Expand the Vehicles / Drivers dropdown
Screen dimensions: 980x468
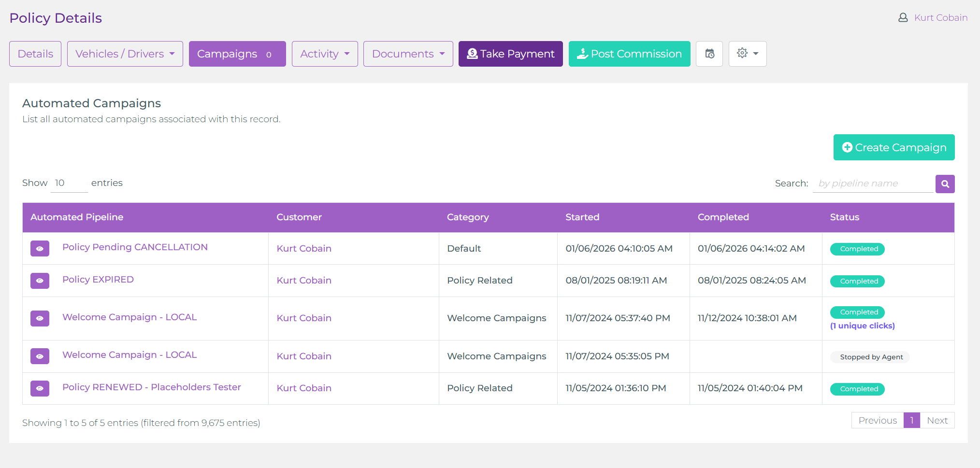[x=125, y=54]
